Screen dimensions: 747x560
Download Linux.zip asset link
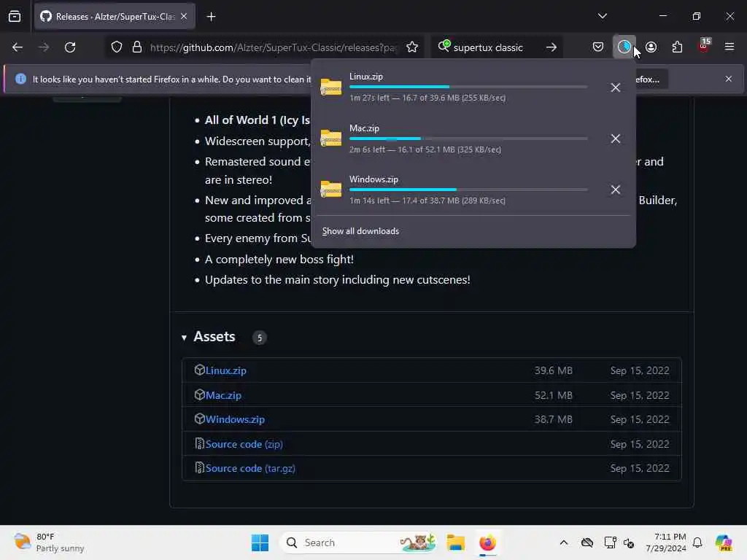226,370
